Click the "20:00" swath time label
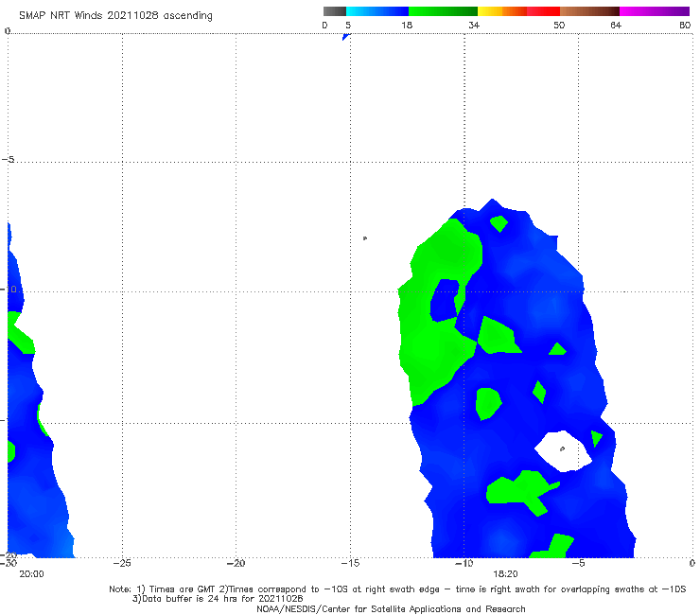This screenshot has width=700, height=615. click(32, 574)
